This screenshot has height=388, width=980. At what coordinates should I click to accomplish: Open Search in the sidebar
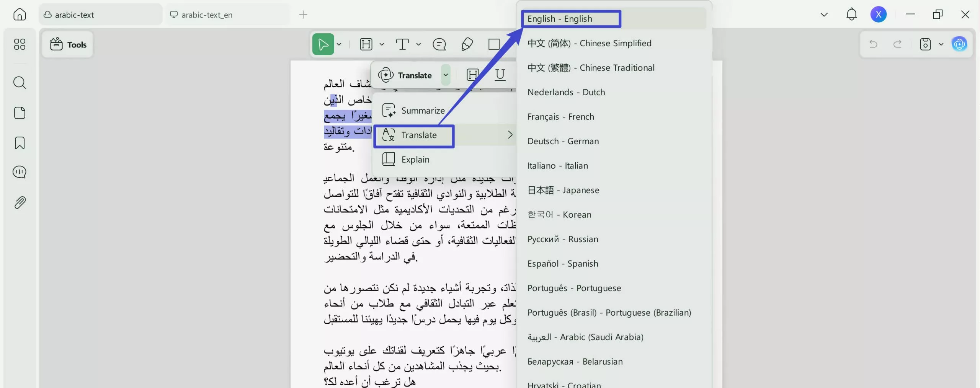click(19, 82)
